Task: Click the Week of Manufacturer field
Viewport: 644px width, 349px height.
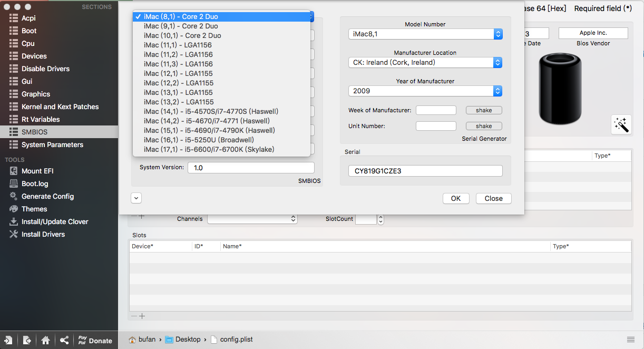Action: [x=436, y=110]
